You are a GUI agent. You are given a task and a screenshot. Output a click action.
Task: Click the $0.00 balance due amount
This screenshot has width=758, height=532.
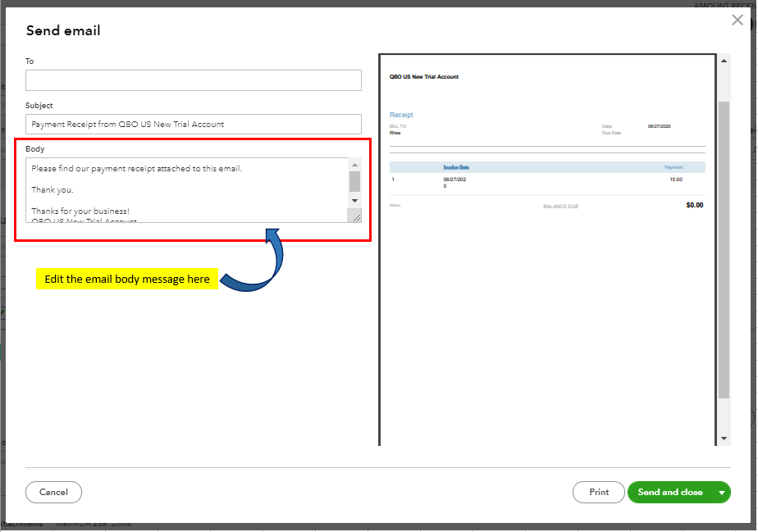695,206
